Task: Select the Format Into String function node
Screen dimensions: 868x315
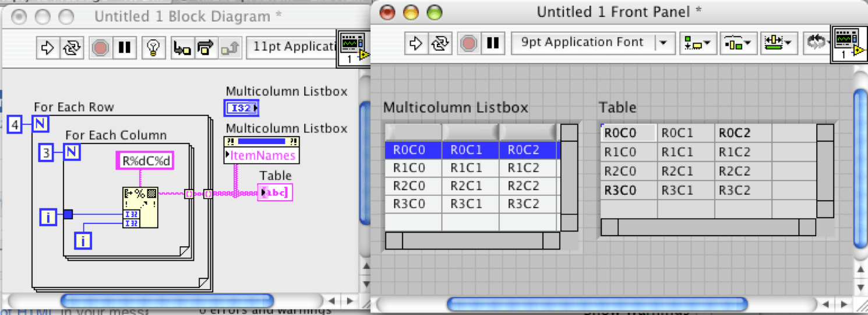Action: (x=140, y=208)
